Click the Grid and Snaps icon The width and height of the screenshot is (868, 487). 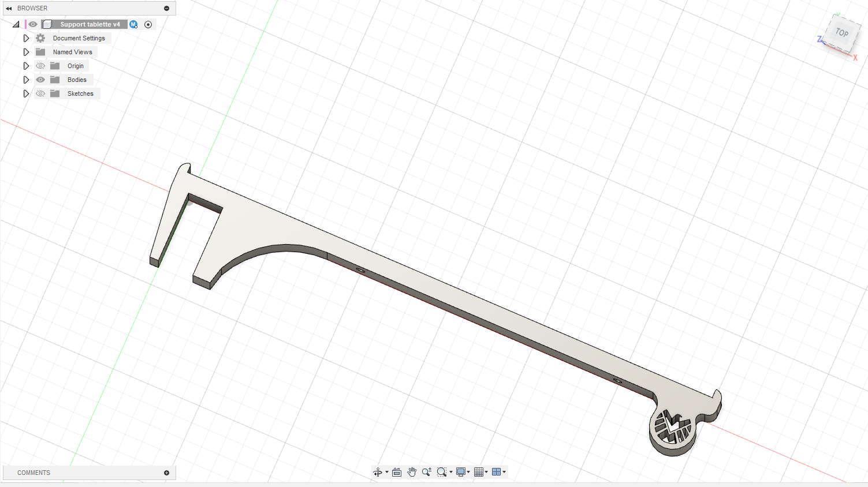point(479,472)
